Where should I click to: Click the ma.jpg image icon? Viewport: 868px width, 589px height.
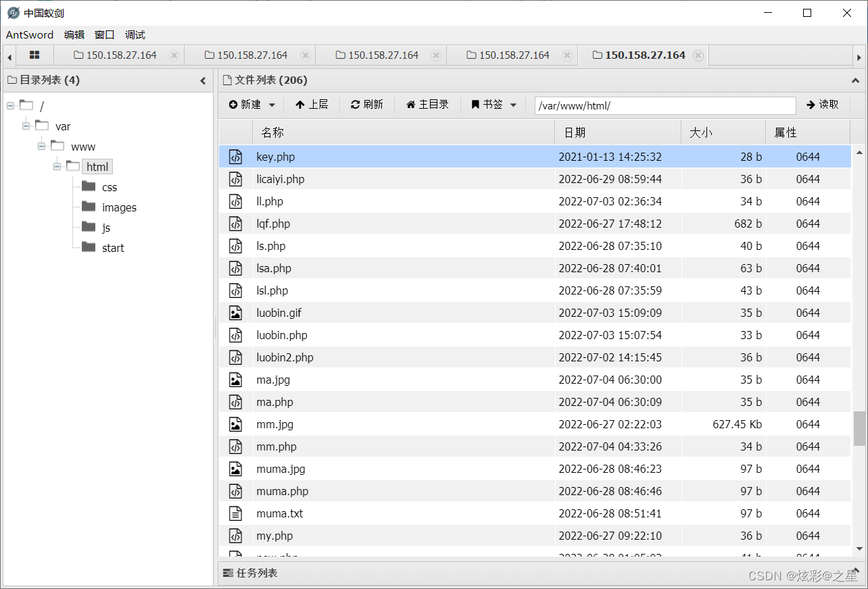tap(235, 380)
